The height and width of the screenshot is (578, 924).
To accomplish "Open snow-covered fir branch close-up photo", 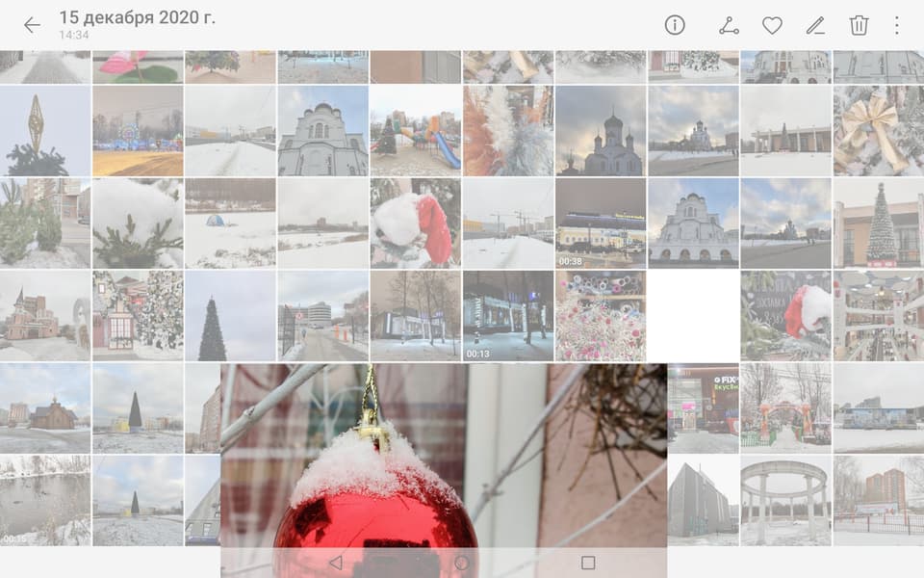I will [x=138, y=223].
